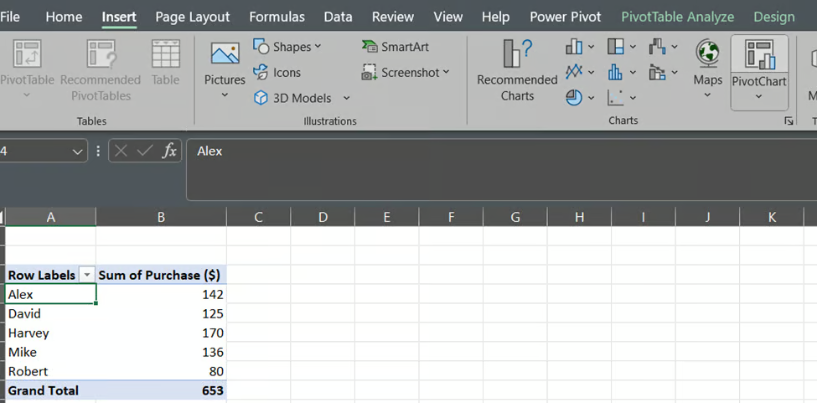
Task: Open the Maps chart button
Action: (x=707, y=65)
